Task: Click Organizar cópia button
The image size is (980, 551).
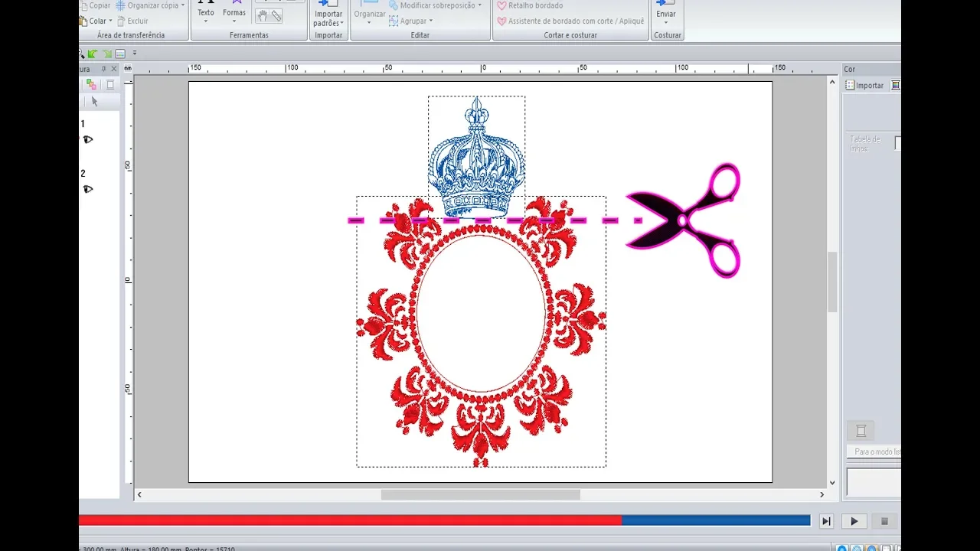Action: tap(147, 5)
